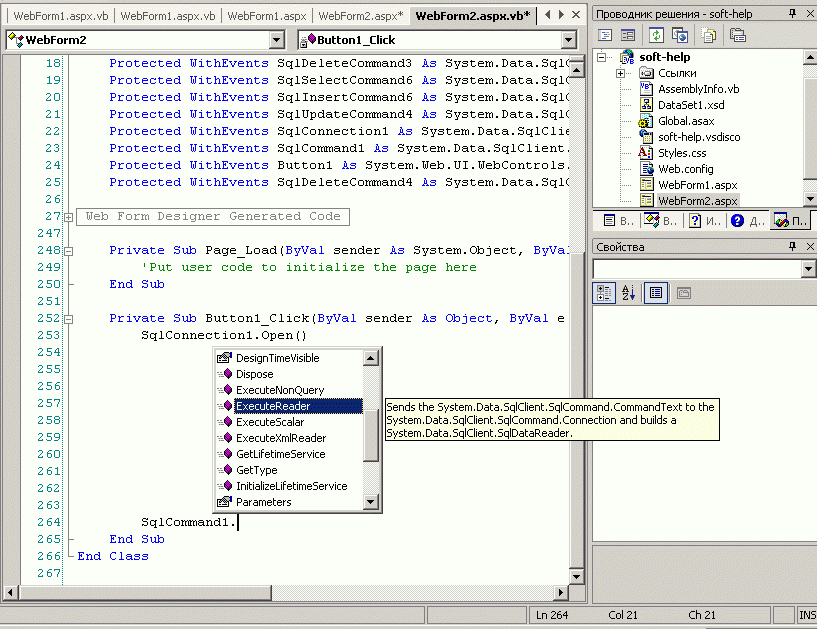
Task: Select AssemblyInfo.vb in solution tree
Action: point(698,89)
